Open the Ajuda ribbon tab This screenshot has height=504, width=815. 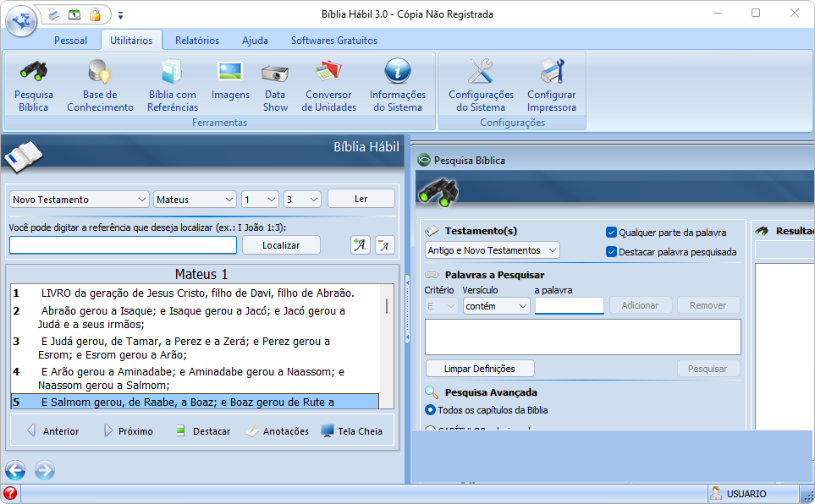point(256,41)
